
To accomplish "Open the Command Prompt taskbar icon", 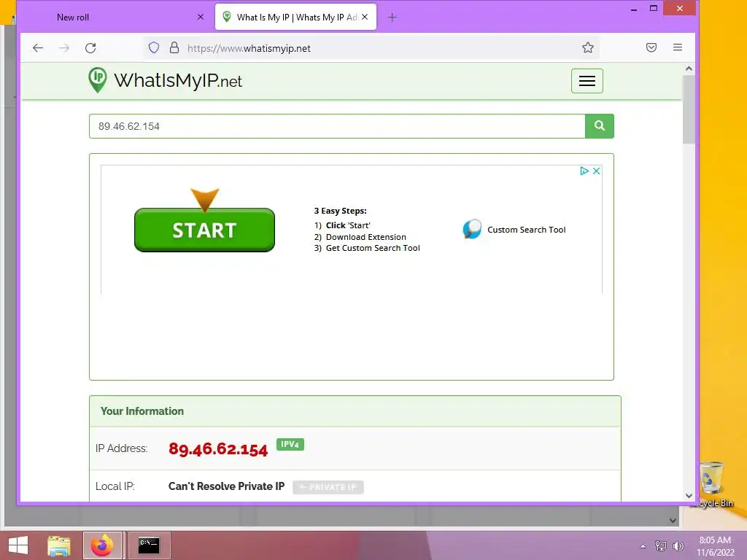I will pos(149,545).
